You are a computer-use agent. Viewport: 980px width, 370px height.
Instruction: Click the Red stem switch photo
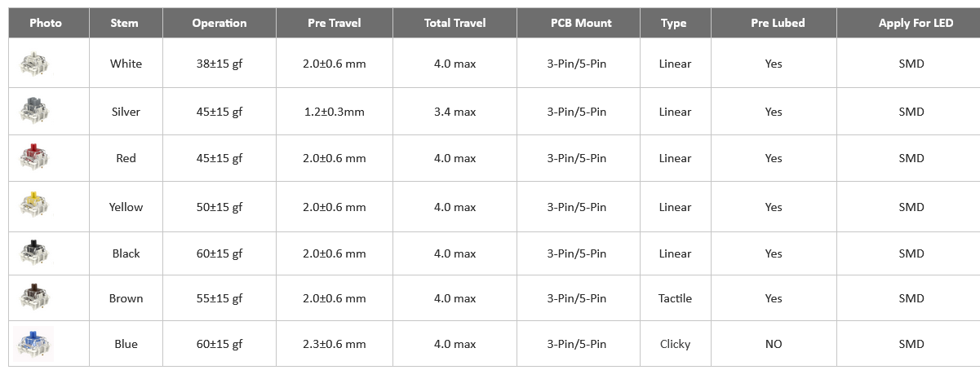point(33,158)
